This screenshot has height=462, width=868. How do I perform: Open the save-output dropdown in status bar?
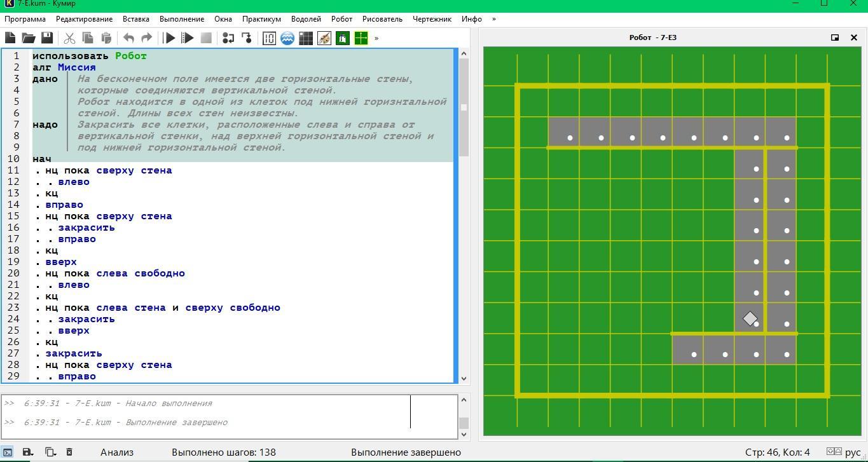[x=27, y=452]
